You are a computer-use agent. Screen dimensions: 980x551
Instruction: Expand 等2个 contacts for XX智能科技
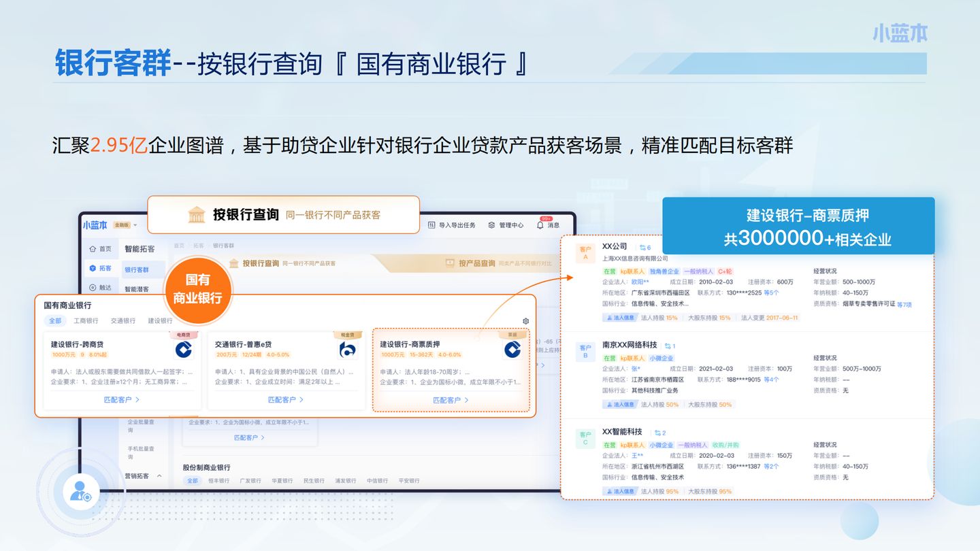[771, 467]
